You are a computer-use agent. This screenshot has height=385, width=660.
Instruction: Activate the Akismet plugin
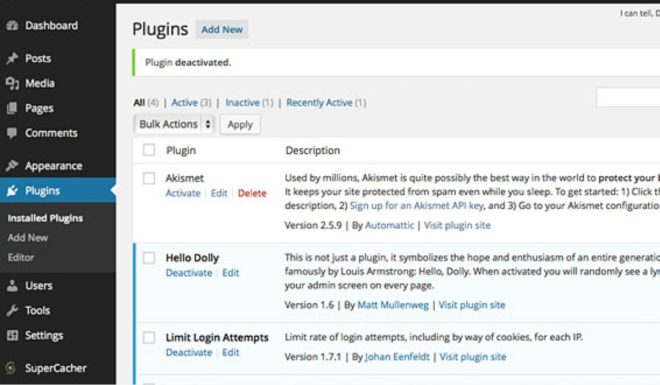click(x=183, y=193)
